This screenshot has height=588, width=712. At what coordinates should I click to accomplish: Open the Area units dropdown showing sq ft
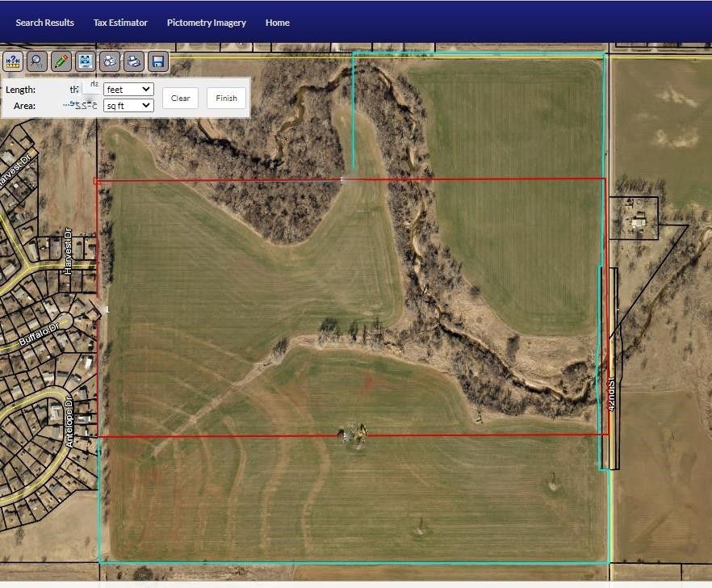[128, 105]
